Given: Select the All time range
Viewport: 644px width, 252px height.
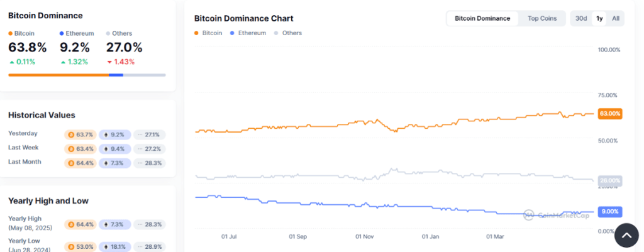Looking at the screenshot, I should (616, 18).
